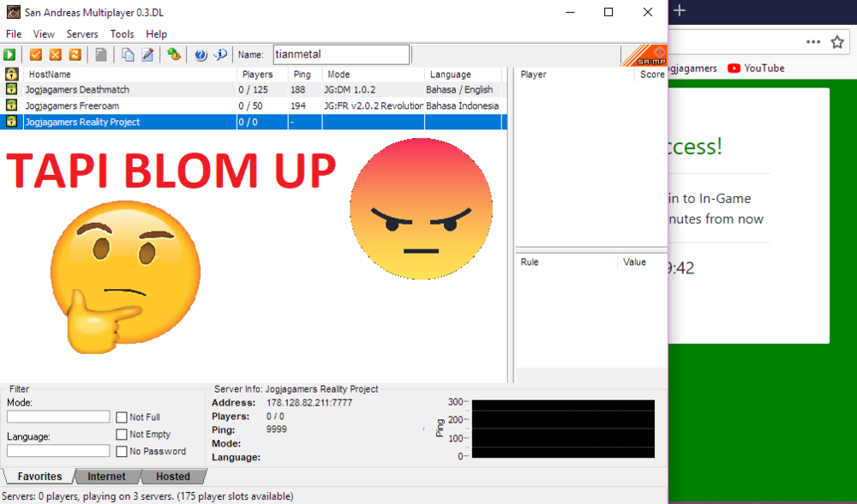The width and height of the screenshot is (857, 504).
Task: Switch to the Internet tab
Action: pyautogui.click(x=106, y=476)
